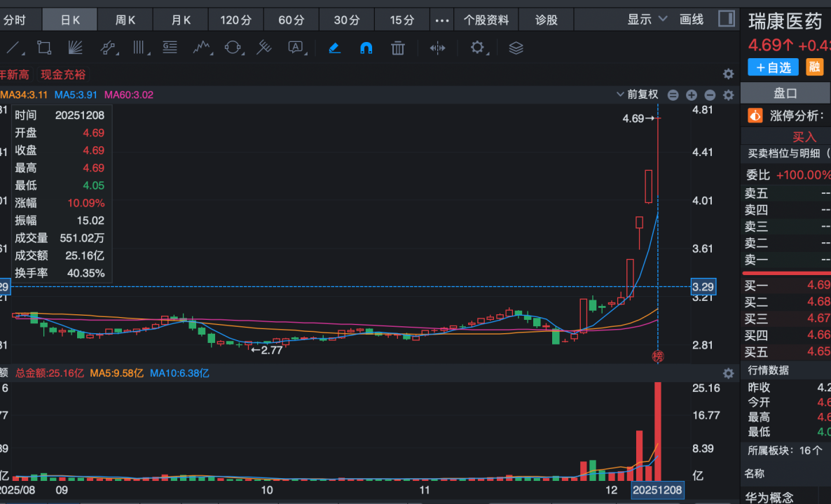
Task: Select the fan lines tool
Action: [75, 48]
